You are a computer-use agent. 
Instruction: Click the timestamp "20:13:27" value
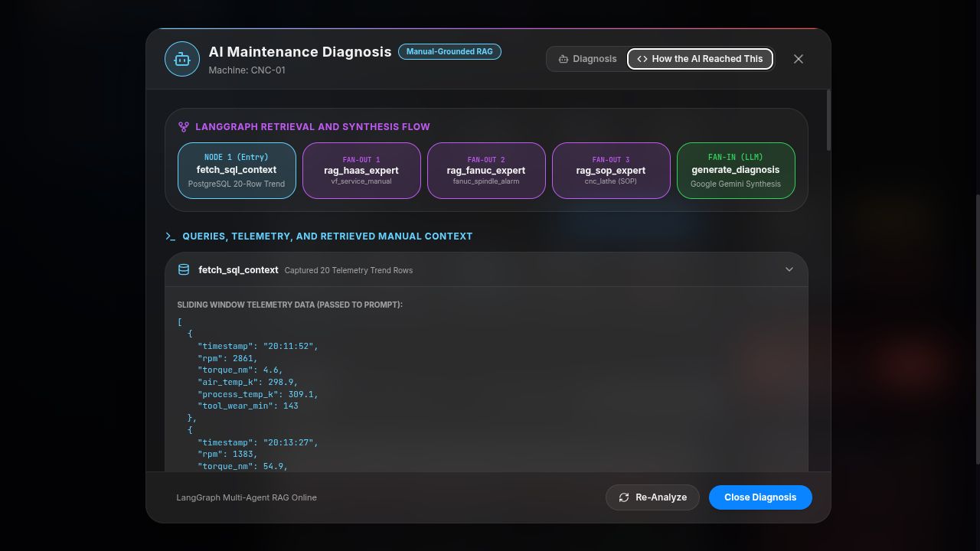click(288, 442)
